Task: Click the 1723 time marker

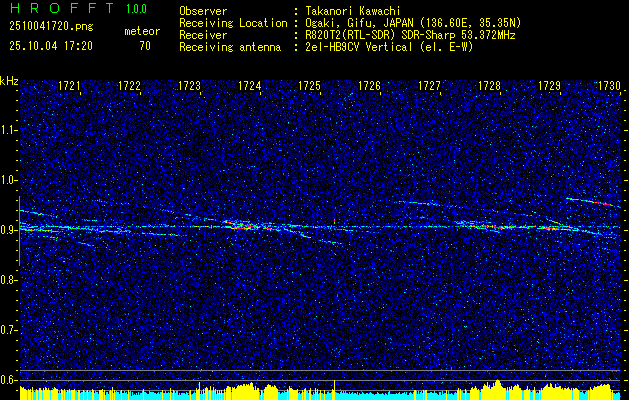Action: [x=189, y=86]
